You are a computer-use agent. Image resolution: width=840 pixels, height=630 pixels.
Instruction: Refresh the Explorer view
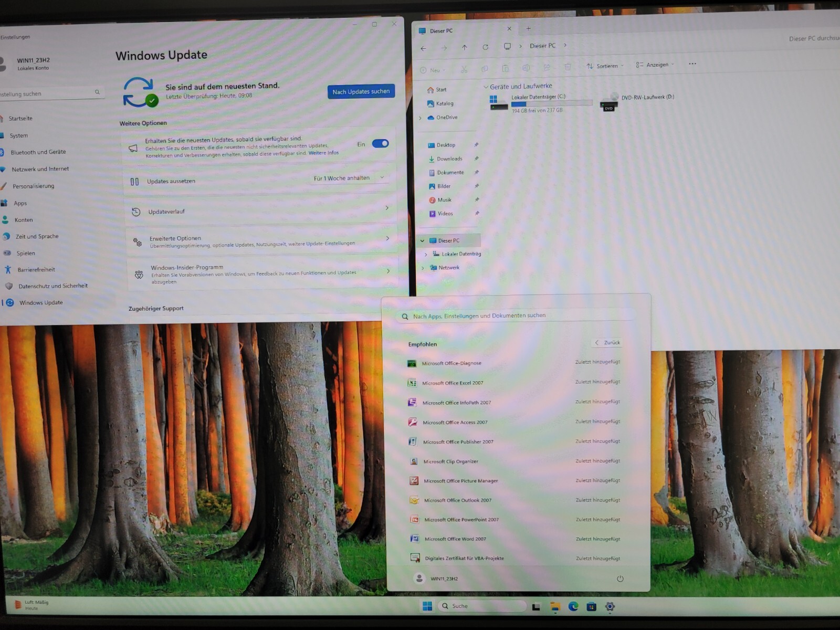point(486,47)
